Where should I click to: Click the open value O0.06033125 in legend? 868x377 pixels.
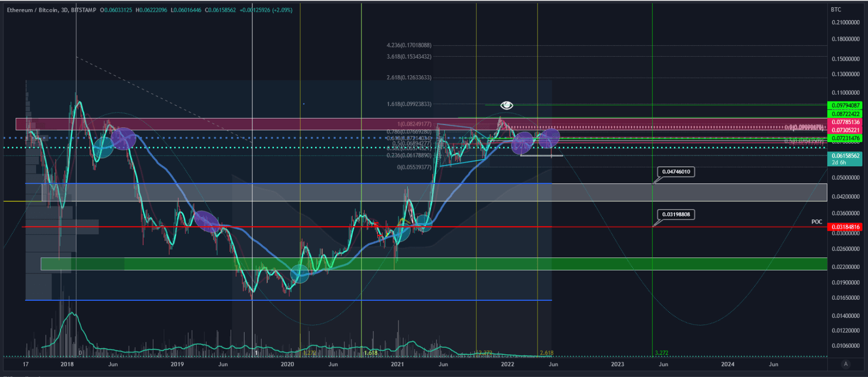116,10
